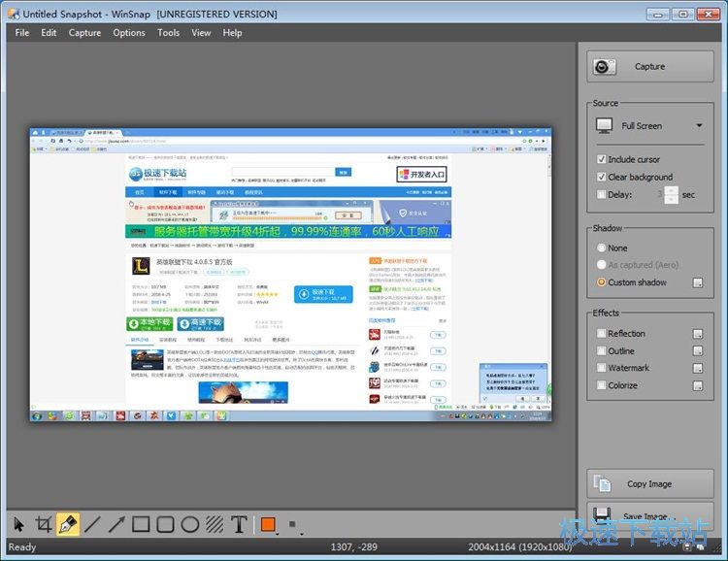The height and width of the screenshot is (561, 728).
Task: Click the cursor coordinates in status bar
Action: (x=353, y=547)
